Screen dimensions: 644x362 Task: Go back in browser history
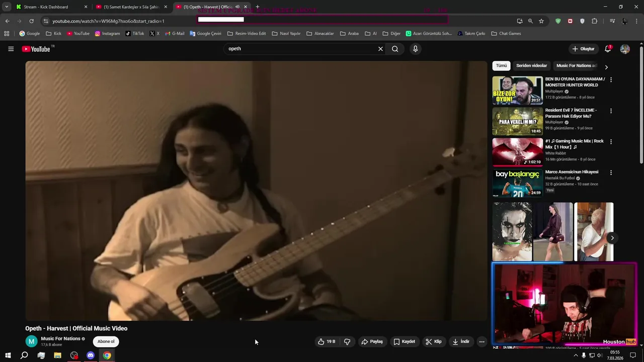[x=7, y=21]
